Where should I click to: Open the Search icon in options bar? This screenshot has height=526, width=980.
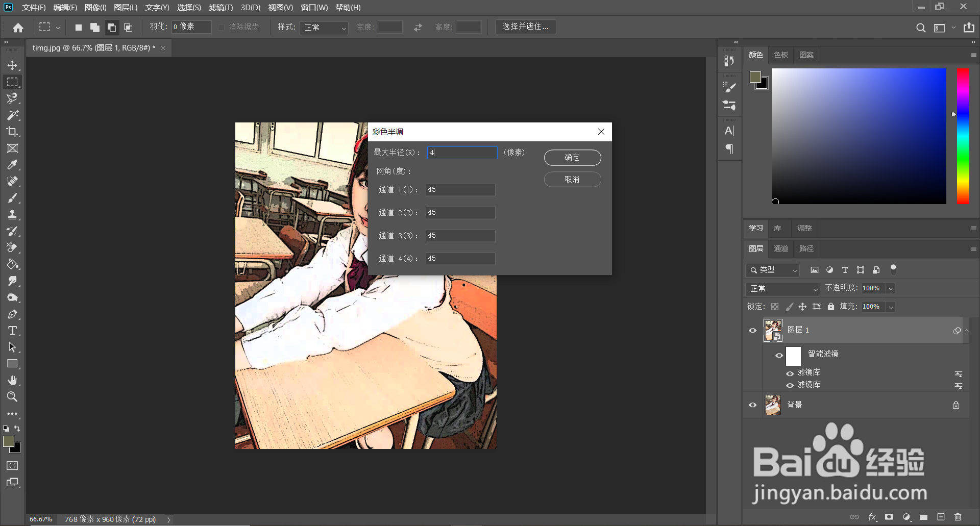click(x=921, y=28)
